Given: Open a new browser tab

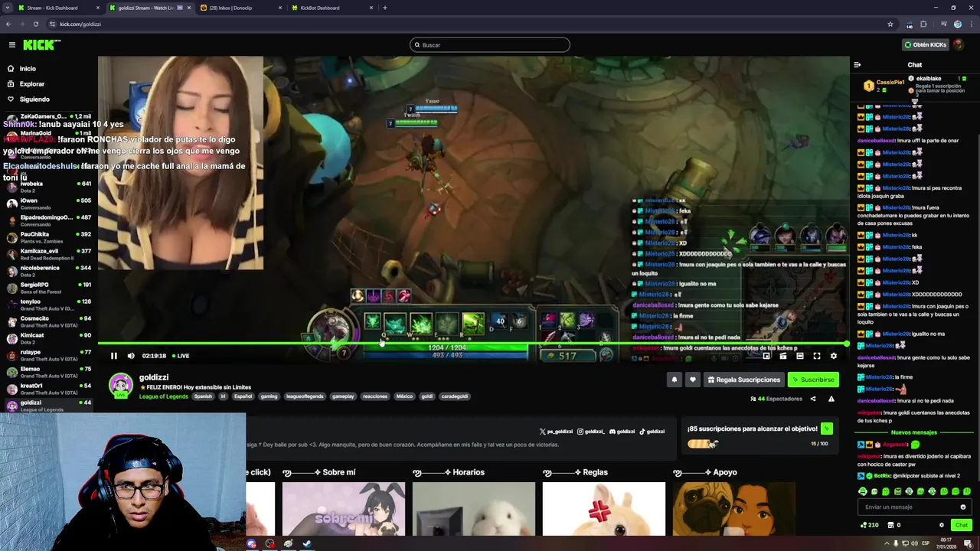Looking at the screenshot, I should click(385, 8).
